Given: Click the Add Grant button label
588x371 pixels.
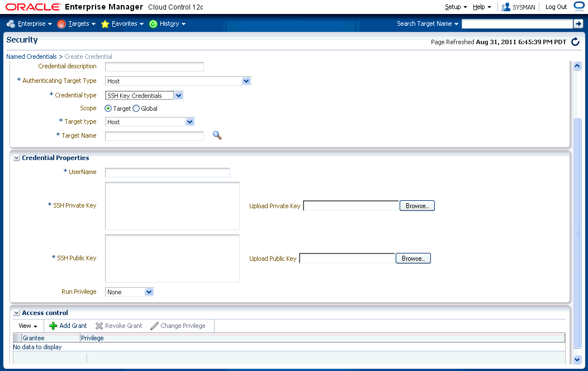Looking at the screenshot, I should 73,326.
